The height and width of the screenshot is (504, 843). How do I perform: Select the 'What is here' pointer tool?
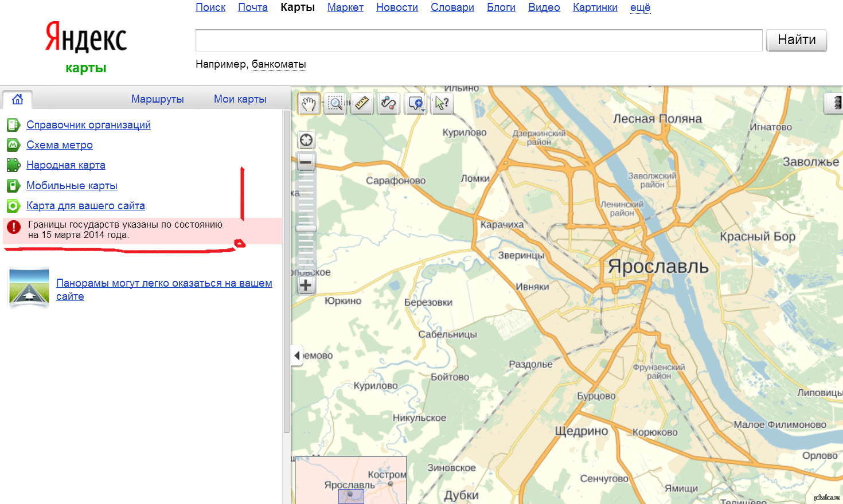(442, 104)
